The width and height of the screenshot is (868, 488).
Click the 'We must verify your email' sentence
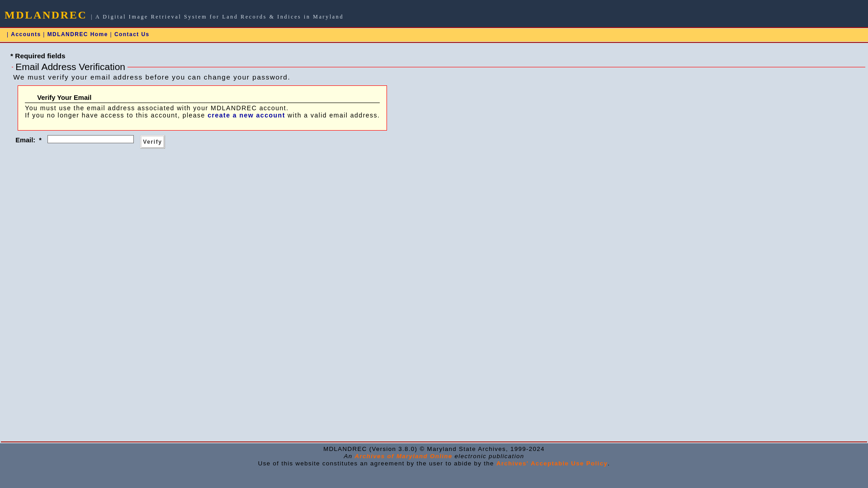[151, 77]
